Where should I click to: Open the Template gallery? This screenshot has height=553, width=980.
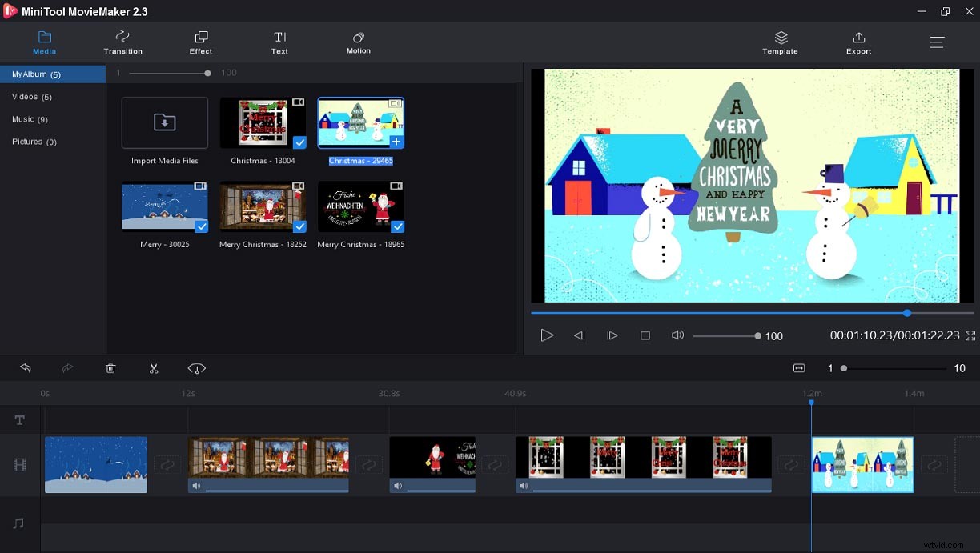(x=779, y=42)
